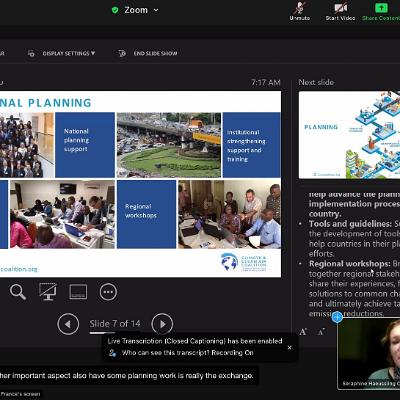The width and height of the screenshot is (400, 400).
Task: Click the green encryption shield icon
Action: [115, 10]
